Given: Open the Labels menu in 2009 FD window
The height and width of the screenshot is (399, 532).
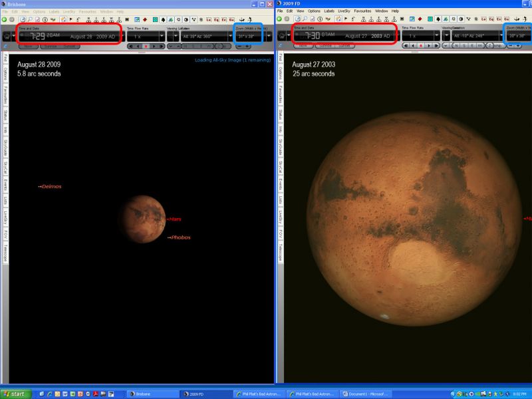Looking at the screenshot, I should pyautogui.click(x=329, y=11).
